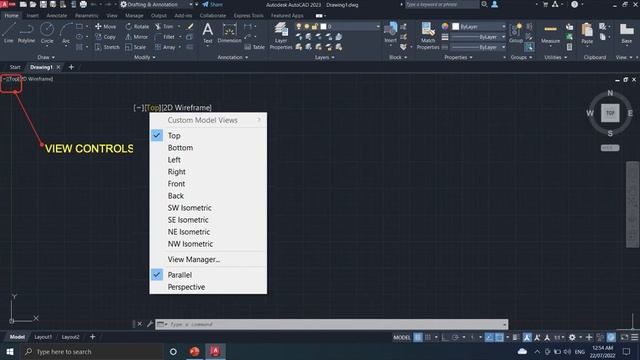Expand the Draw panel
Screen dimensions: 640x360
[x=46, y=58]
